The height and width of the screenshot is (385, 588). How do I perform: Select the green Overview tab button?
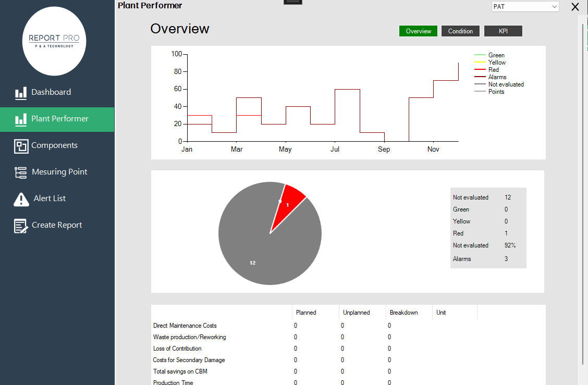[x=418, y=31]
